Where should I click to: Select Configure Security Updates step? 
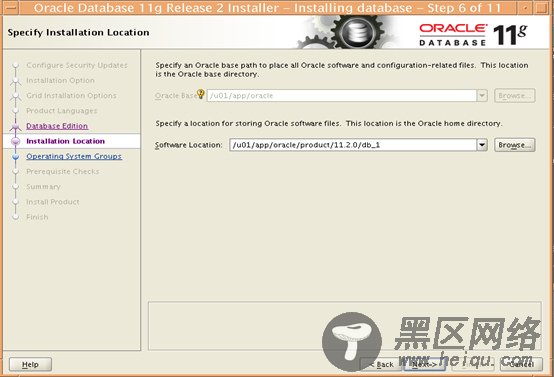click(77, 65)
